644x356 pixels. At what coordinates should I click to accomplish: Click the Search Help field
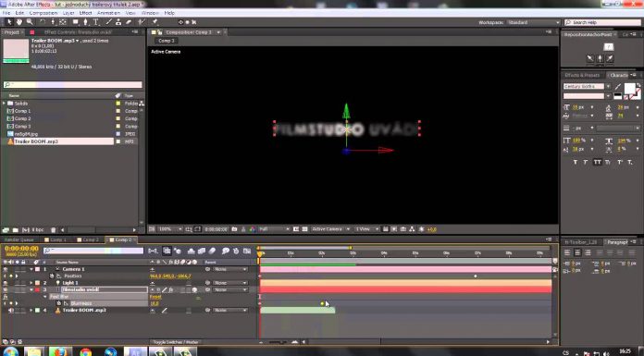(x=602, y=22)
